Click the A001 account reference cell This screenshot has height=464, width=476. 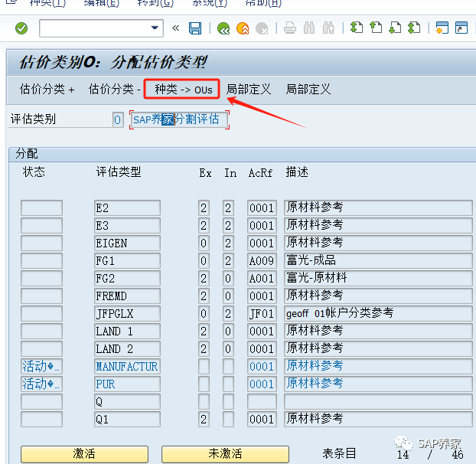click(262, 279)
